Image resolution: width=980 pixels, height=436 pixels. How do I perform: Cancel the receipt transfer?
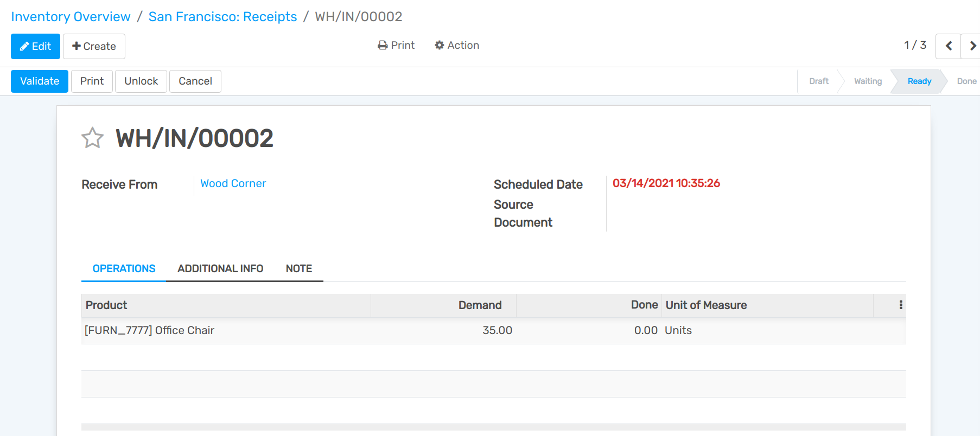point(195,81)
